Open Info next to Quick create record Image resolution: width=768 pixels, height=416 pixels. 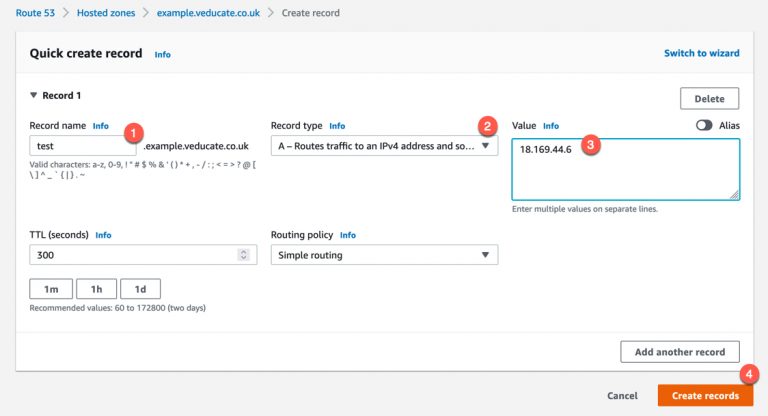tap(162, 54)
